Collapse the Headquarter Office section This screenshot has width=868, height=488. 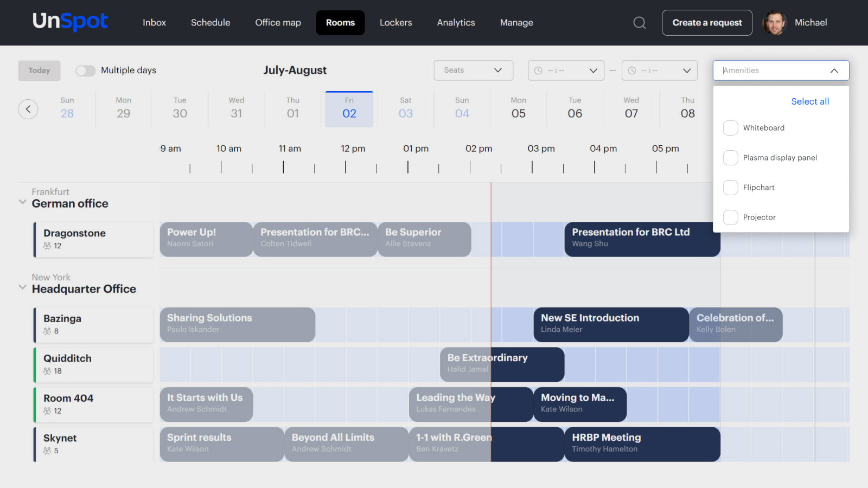click(22, 287)
